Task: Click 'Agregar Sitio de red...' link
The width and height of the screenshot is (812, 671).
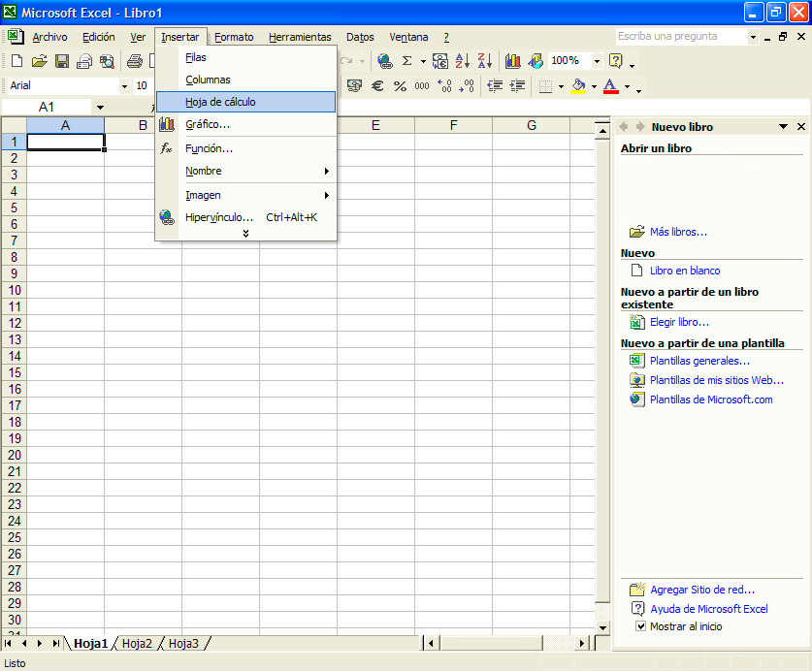Action: coord(702,590)
